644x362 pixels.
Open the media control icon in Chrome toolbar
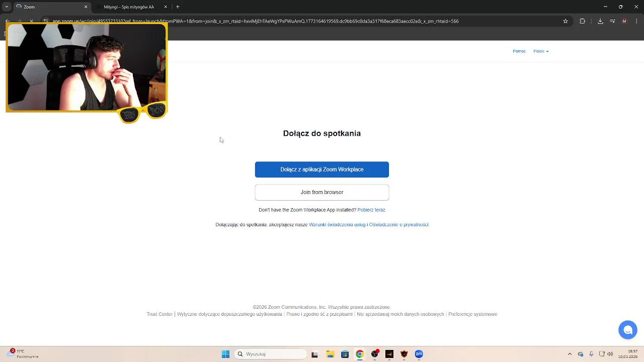coord(612,21)
